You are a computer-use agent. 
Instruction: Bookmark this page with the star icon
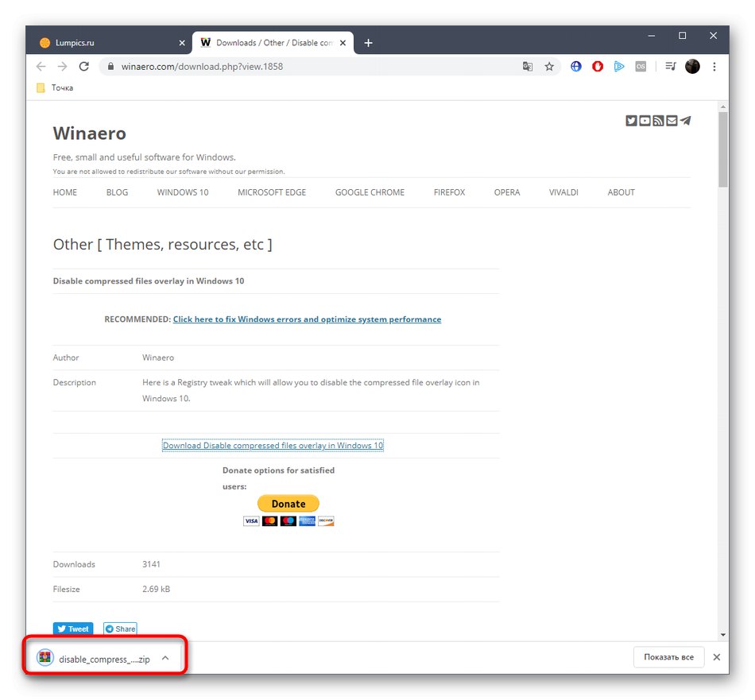[549, 67]
